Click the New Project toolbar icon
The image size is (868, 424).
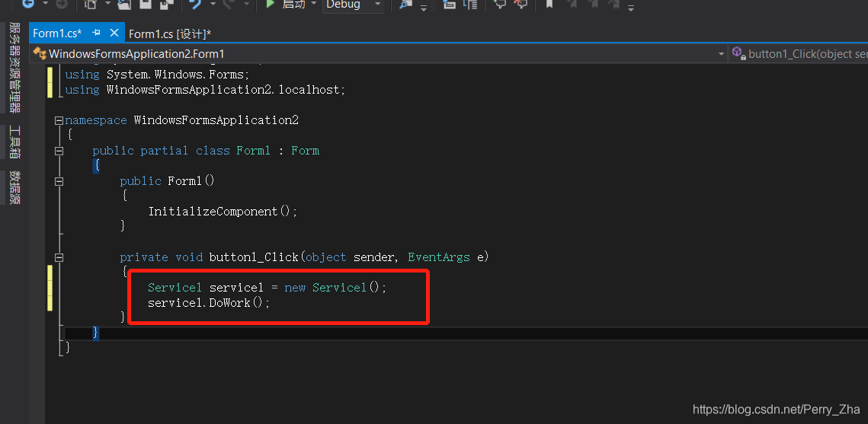pyautogui.click(x=91, y=4)
